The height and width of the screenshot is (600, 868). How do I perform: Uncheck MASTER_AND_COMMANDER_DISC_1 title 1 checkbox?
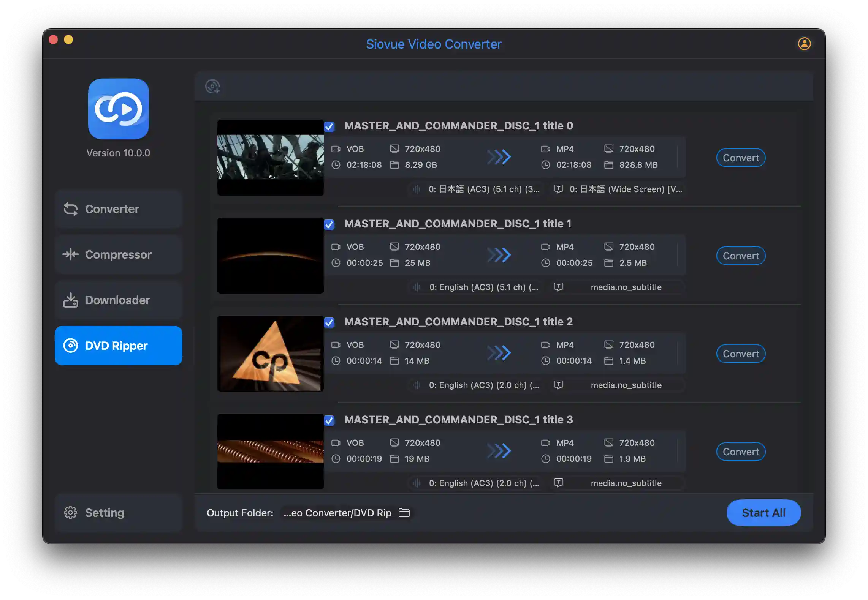pos(329,224)
